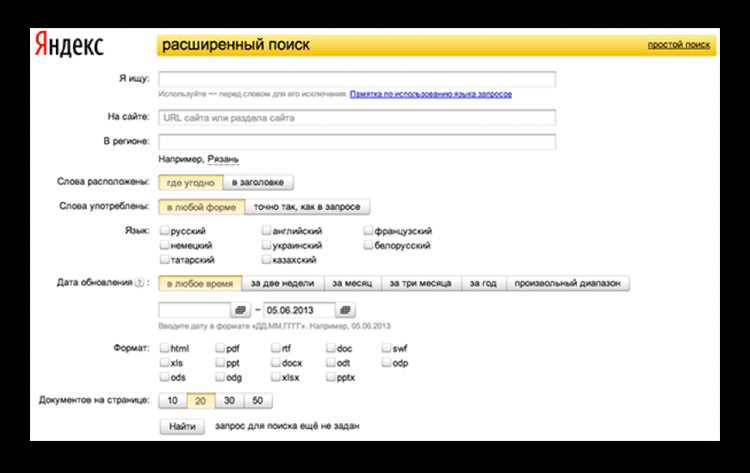The width and height of the screenshot is (750, 473).
Task: Set 20 documents per page
Action: point(201,400)
